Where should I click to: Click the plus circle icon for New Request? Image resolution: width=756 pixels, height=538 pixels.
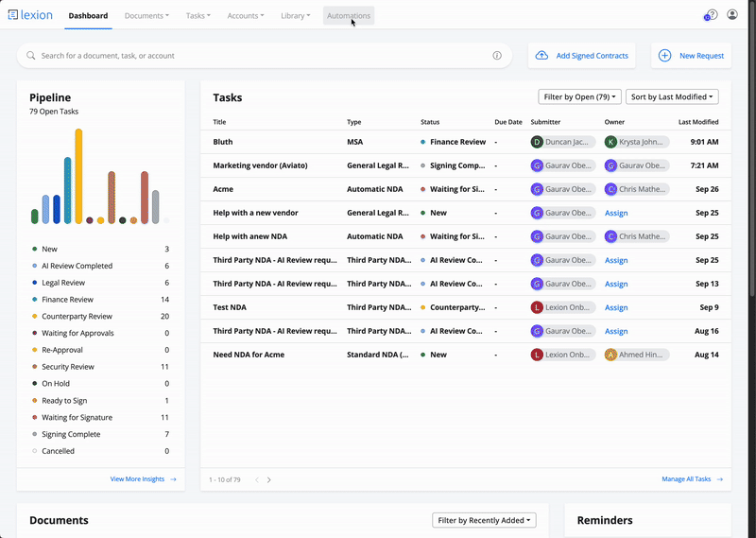pyautogui.click(x=664, y=56)
